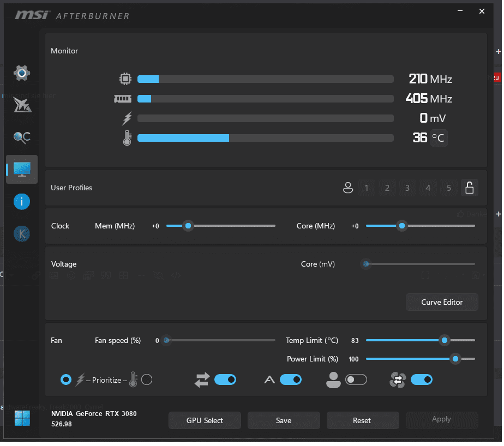Select user profile slot 4
This screenshot has width=504, height=446.
click(429, 188)
